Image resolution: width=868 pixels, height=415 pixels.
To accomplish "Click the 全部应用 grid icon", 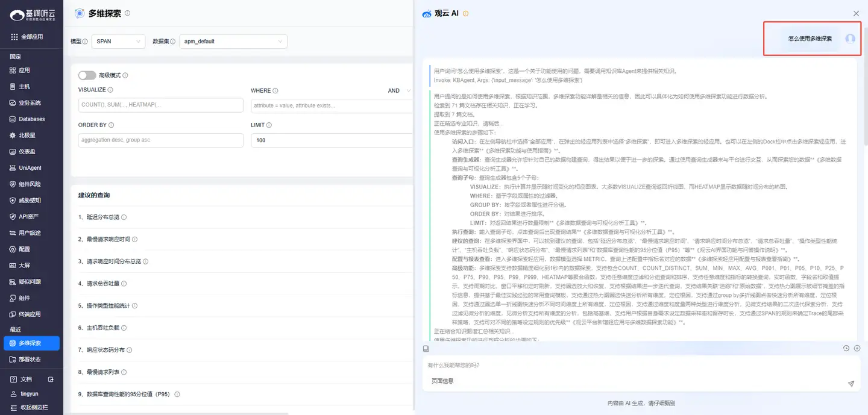I will 14,37.
